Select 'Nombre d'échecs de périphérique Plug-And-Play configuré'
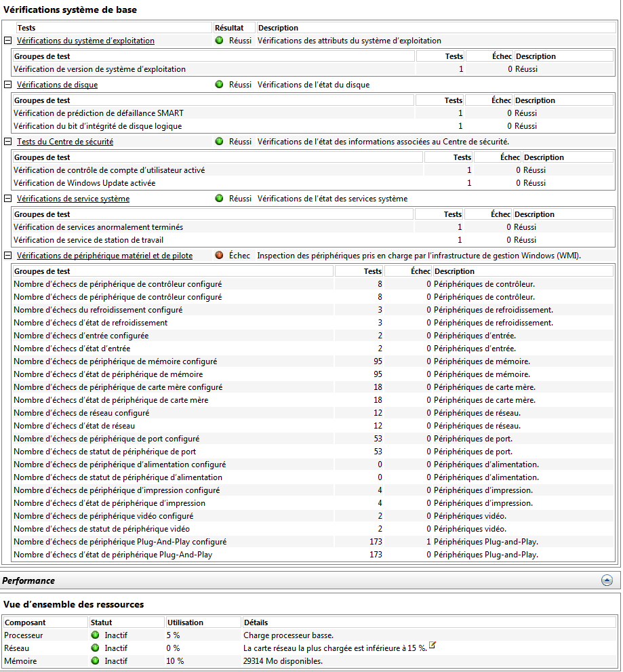This screenshot has width=623, height=672. 313,542
